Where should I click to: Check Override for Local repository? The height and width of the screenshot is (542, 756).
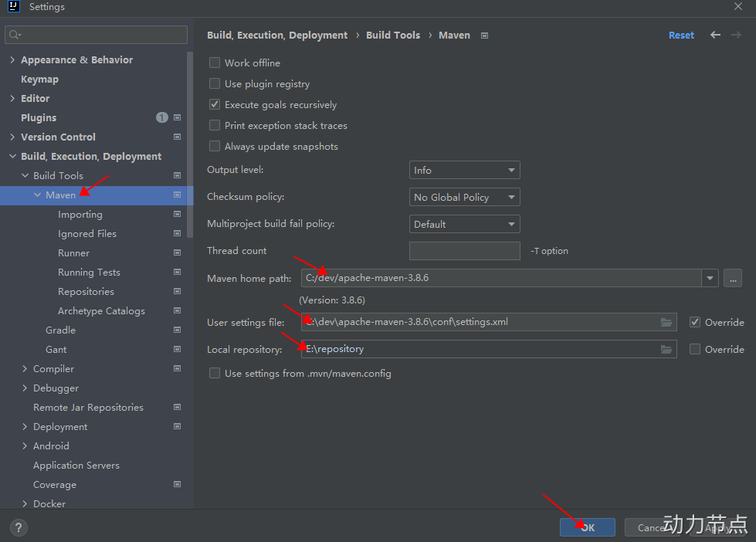pyautogui.click(x=695, y=349)
